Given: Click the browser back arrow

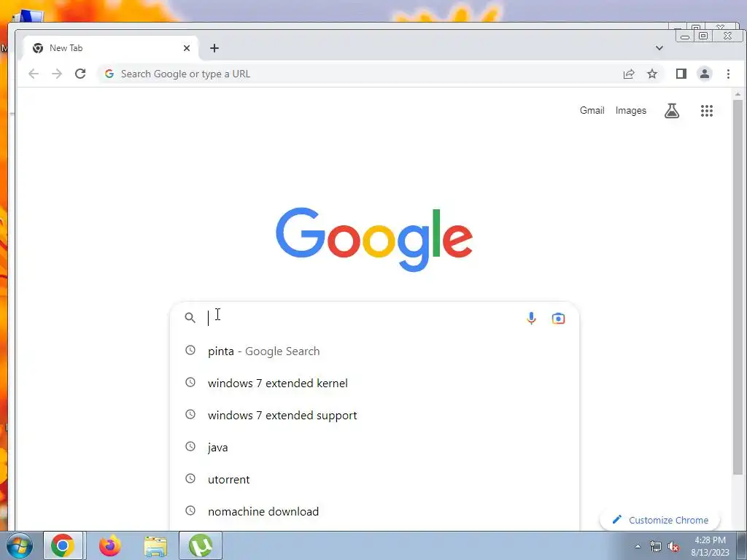Looking at the screenshot, I should (34, 74).
